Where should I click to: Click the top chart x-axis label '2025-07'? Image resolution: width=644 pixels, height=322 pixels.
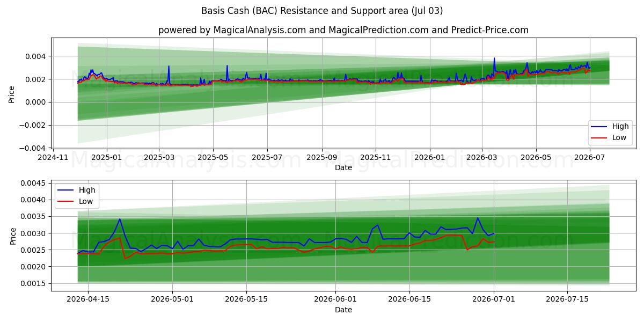click(267, 157)
